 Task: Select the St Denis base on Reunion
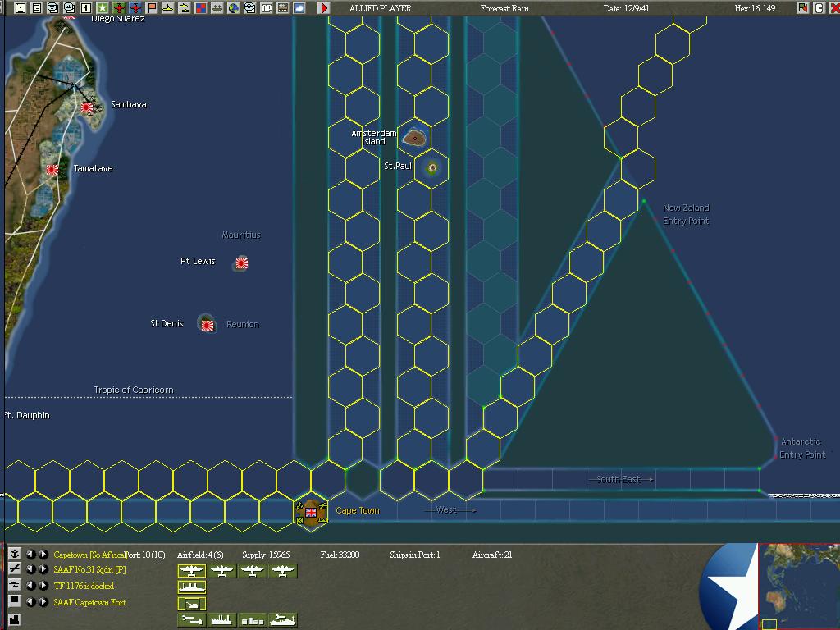click(208, 325)
